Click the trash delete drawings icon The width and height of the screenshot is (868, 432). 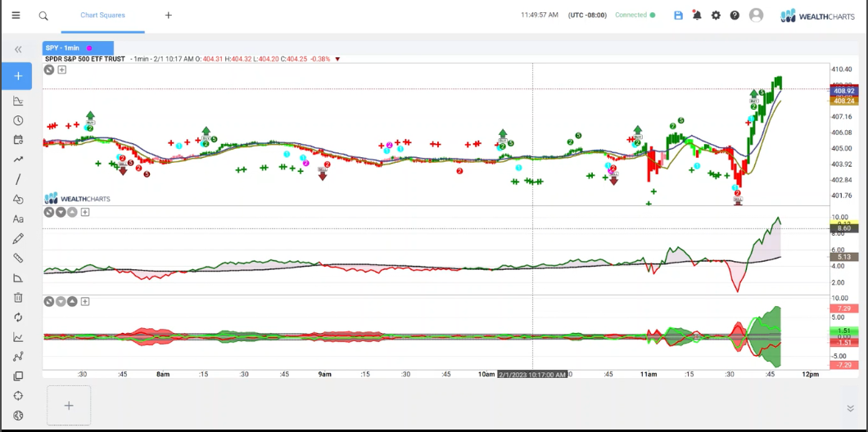18,297
